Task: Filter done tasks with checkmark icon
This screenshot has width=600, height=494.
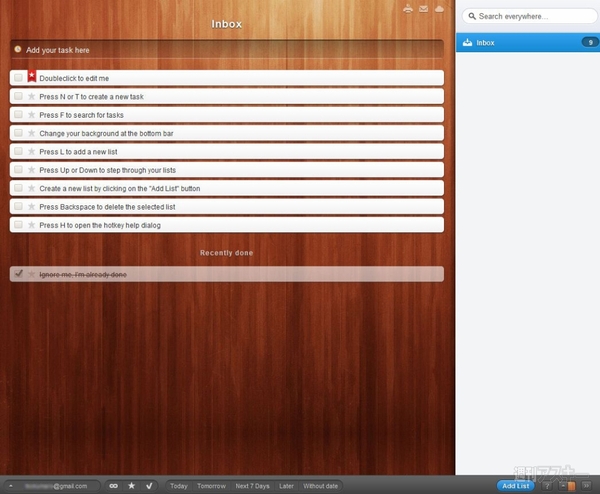Action: (x=149, y=486)
